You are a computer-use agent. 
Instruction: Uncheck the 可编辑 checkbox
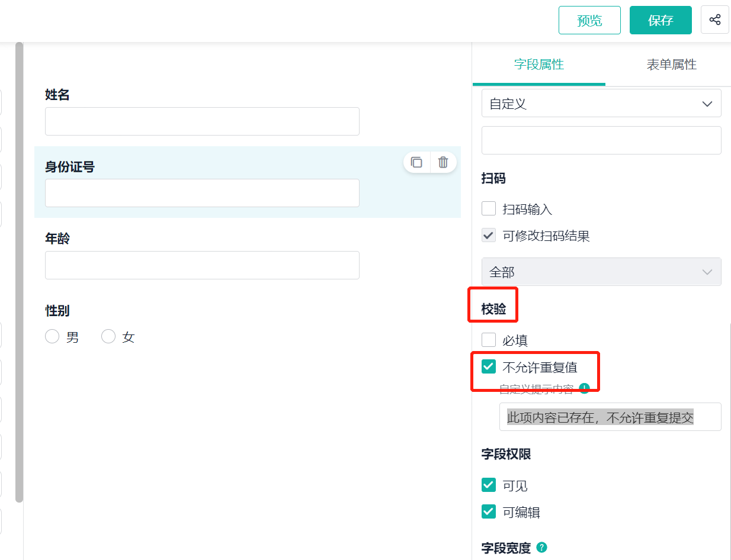(489, 511)
